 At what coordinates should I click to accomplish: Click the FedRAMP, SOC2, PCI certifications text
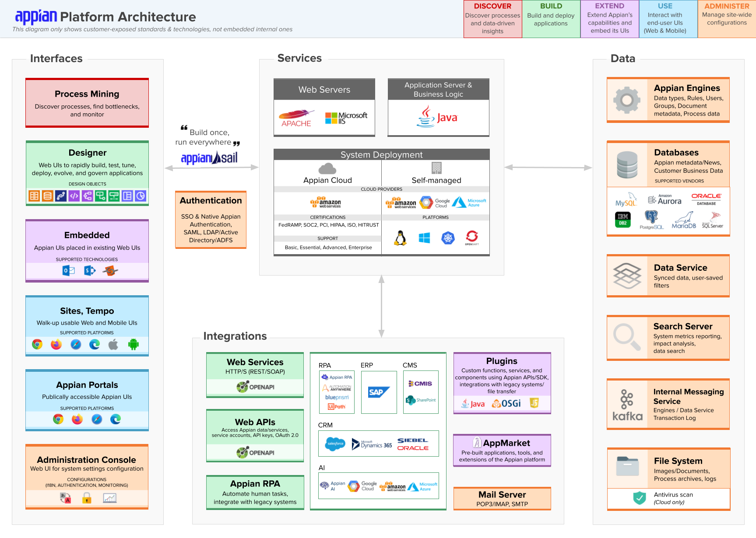[x=329, y=225]
